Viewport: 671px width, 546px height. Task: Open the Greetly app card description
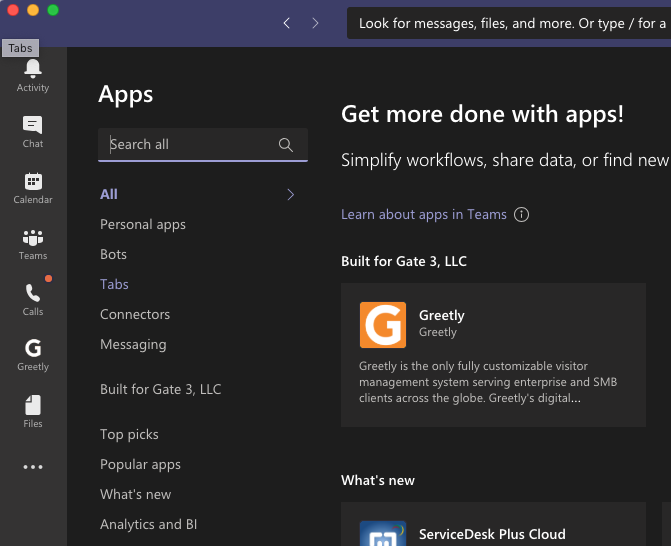488,382
